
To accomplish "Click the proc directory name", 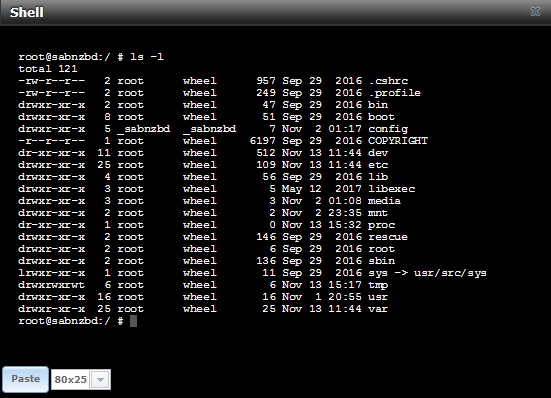I will click(382, 225).
